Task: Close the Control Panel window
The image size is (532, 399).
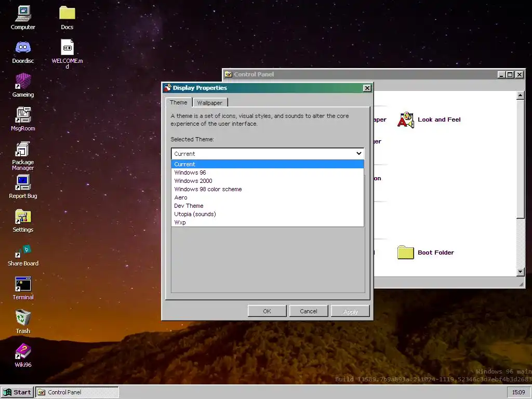Action: pos(520,75)
